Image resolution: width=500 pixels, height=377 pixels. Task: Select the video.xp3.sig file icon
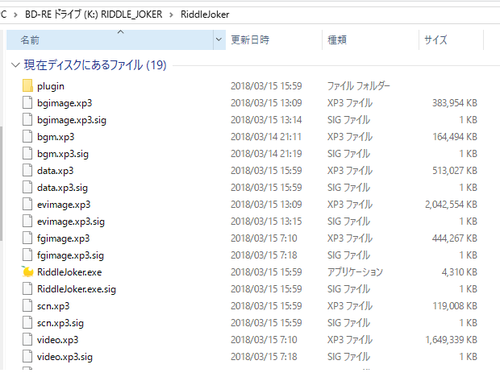pyautogui.click(x=28, y=357)
